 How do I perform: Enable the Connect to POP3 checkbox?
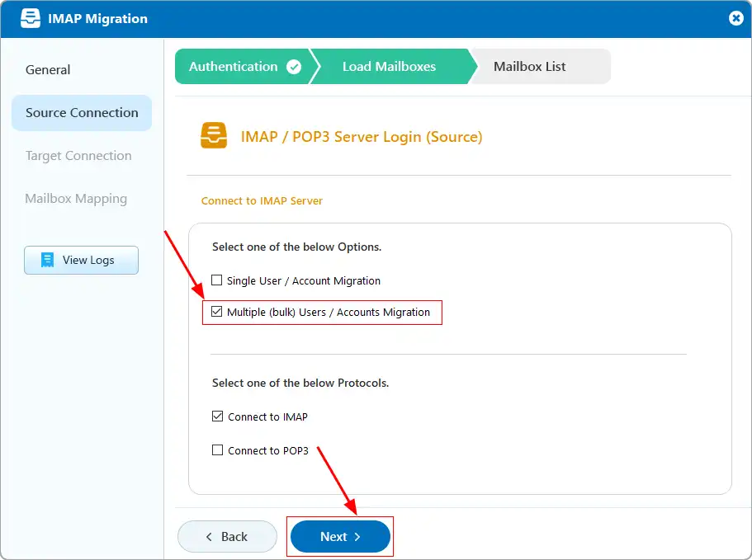(x=217, y=450)
